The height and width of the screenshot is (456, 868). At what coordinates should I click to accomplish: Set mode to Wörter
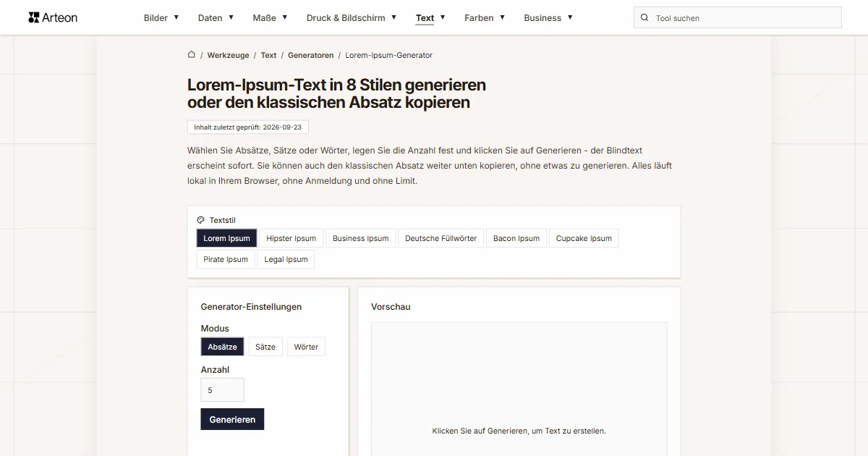coord(306,347)
